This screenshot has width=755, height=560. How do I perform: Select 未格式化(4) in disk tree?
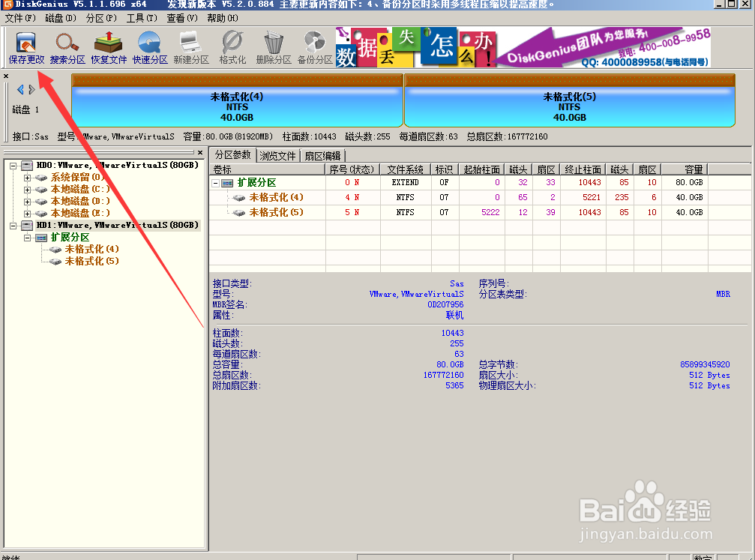pos(91,250)
